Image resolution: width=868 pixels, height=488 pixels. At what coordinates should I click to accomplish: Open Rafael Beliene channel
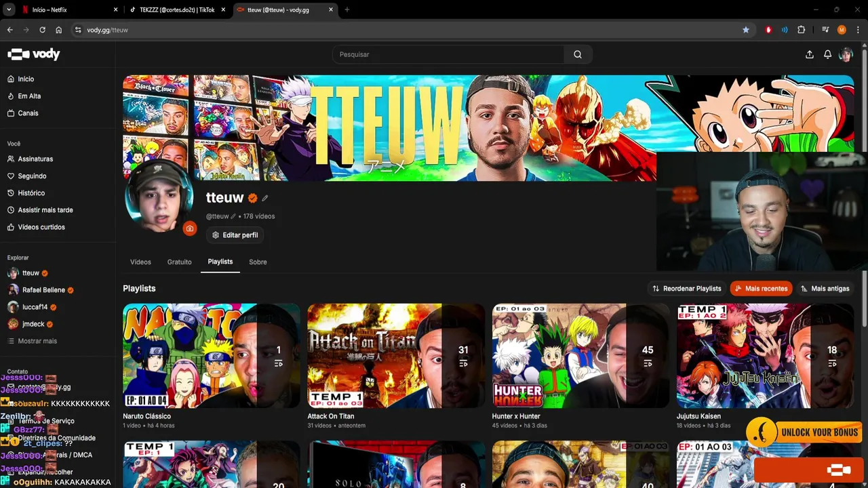tap(41, 290)
